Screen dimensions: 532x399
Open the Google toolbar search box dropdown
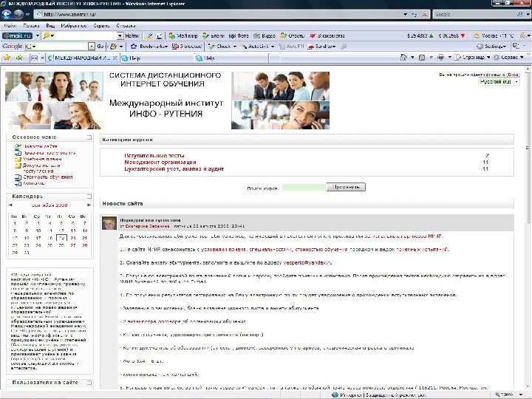[x=92, y=46]
